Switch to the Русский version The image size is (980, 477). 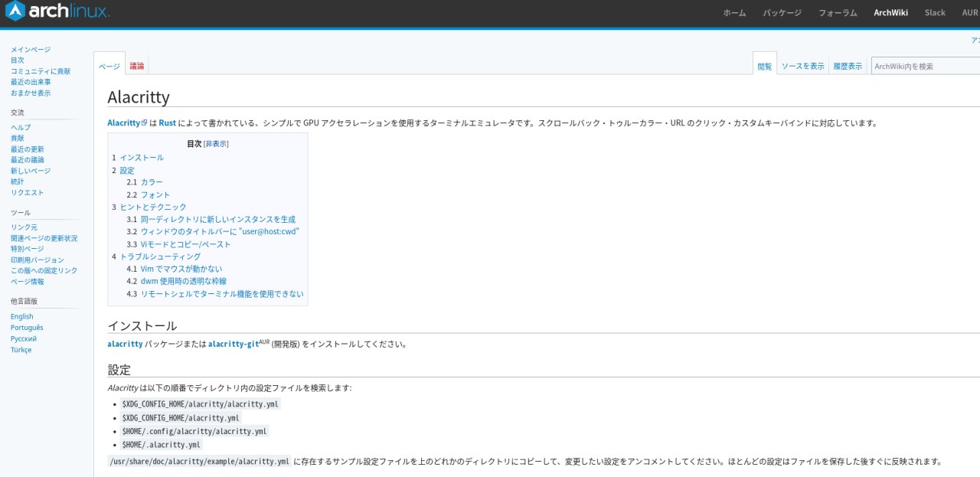tap(24, 338)
